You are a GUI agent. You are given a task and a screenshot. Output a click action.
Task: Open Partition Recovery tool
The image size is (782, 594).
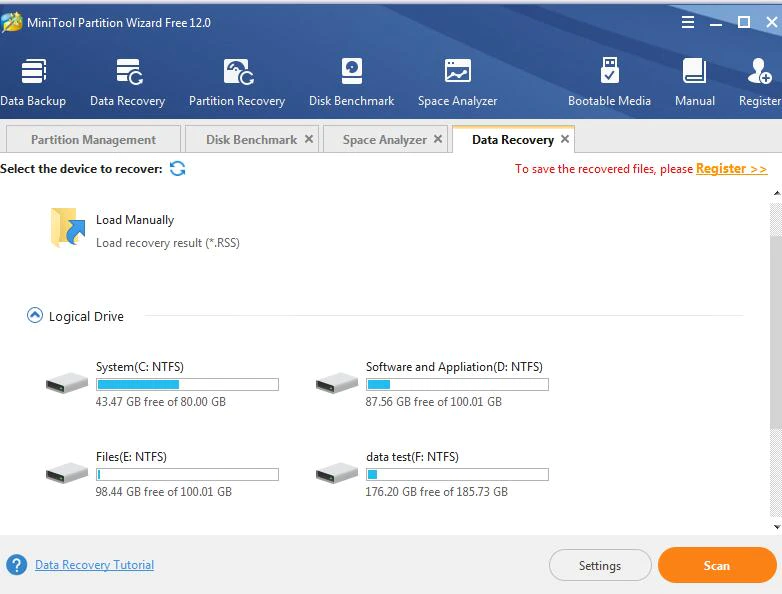(237, 83)
